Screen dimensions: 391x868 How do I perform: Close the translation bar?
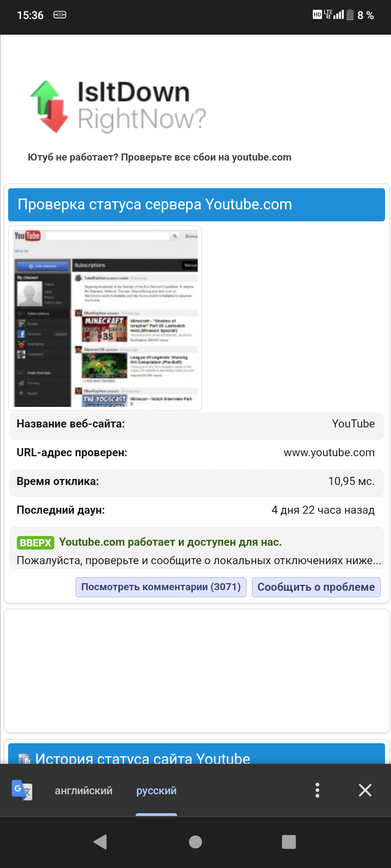(365, 790)
